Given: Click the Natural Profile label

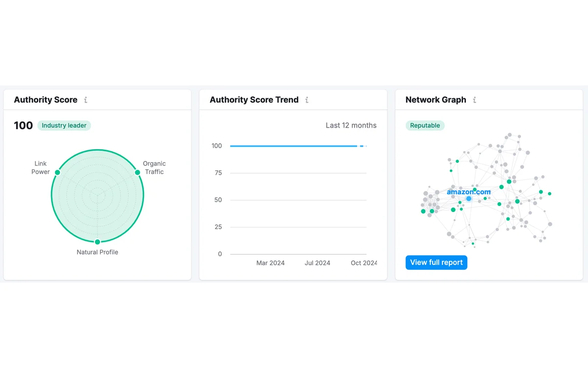Looking at the screenshot, I should click(x=98, y=252).
